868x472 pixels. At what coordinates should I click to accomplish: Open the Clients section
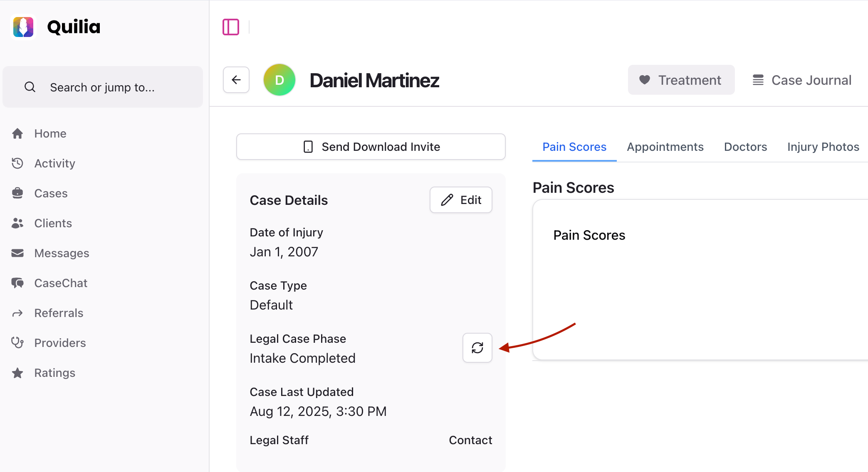pyautogui.click(x=53, y=223)
